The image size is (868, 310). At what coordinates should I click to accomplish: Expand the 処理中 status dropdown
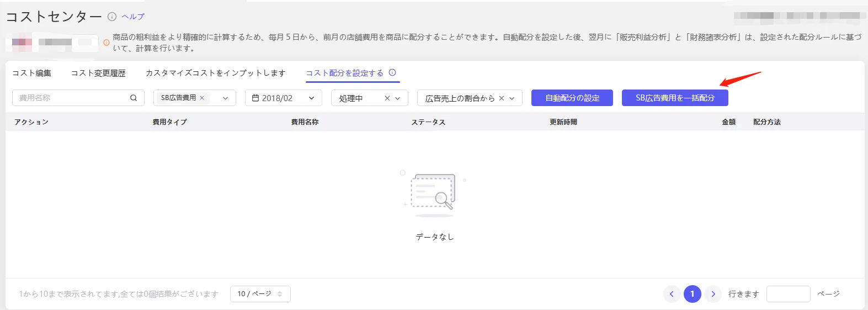(398, 98)
